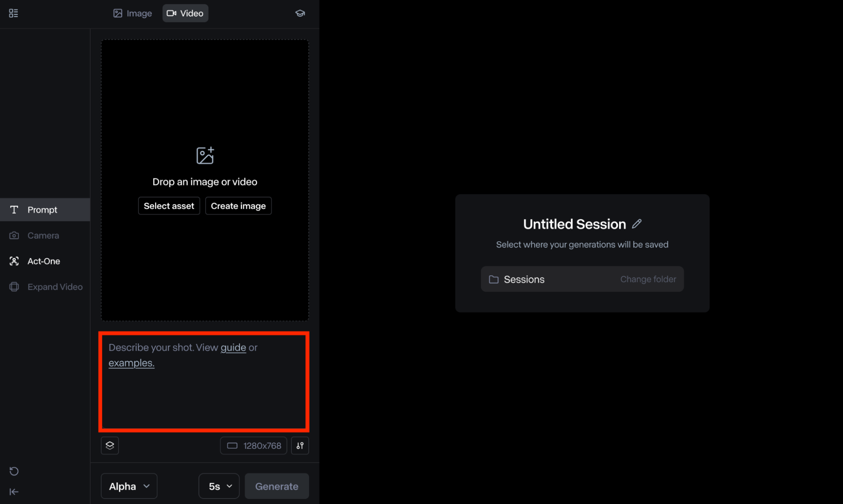
Task: Open the academy graduation cap icon
Action: click(300, 13)
